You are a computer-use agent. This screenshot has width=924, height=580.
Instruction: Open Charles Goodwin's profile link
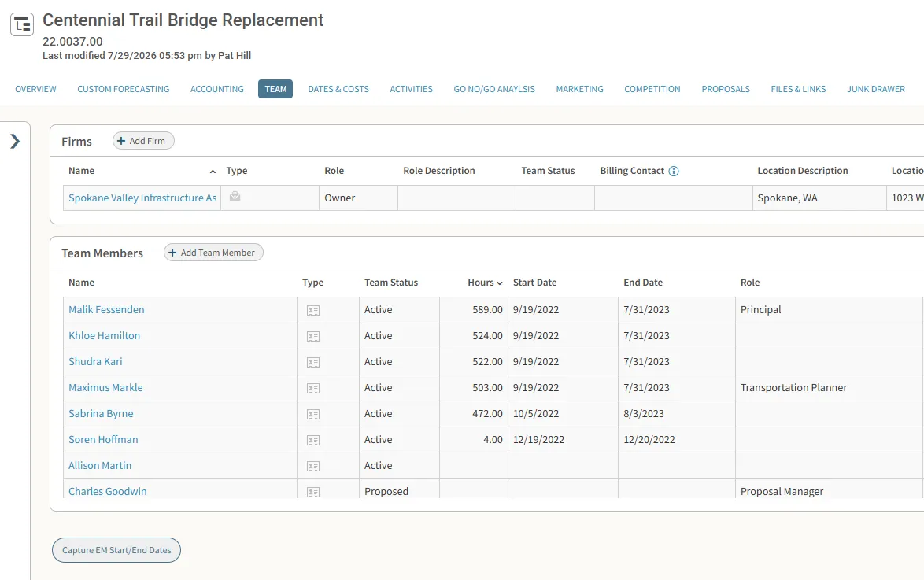point(107,491)
